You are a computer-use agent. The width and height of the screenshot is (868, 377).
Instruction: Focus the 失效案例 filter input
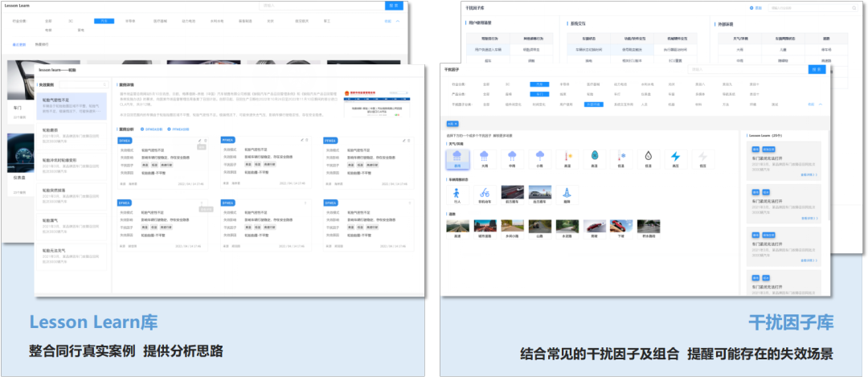(x=83, y=84)
